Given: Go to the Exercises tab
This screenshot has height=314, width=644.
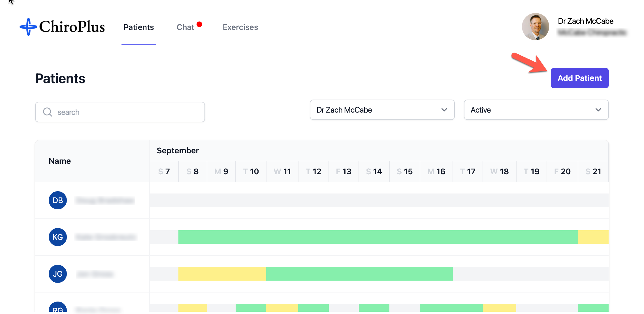Looking at the screenshot, I should coord(240,27).
